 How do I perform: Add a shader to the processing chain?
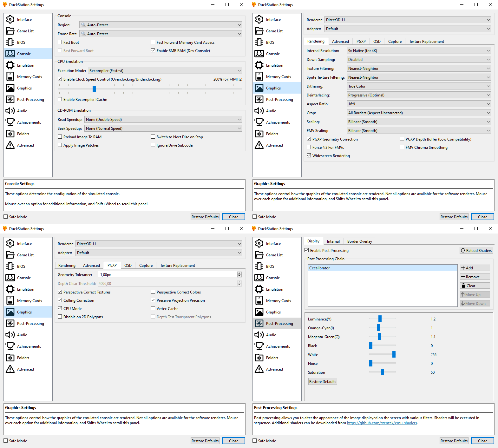pyautogui.click(x=475, y=268)
